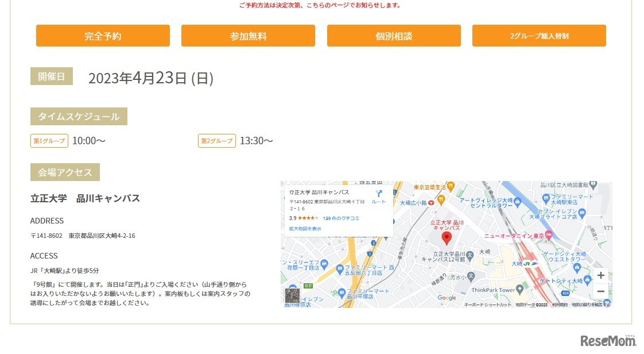
Task: Zoom out the map with the minus button
Action: pyautogui.click(x=600, y=291)
